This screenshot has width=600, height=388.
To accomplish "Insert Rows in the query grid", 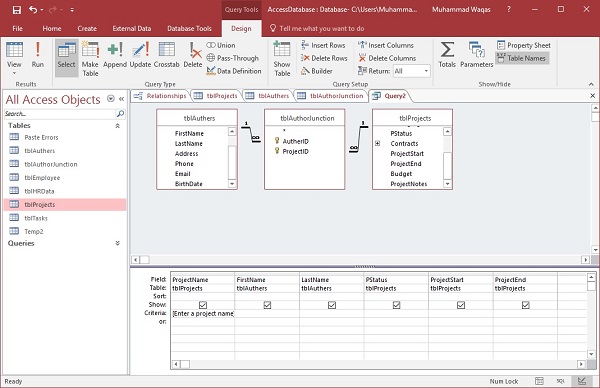I will point(323,45).
